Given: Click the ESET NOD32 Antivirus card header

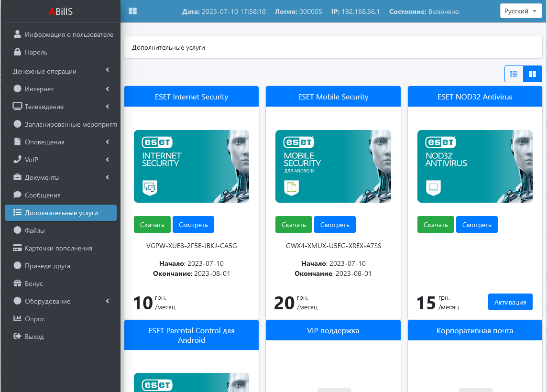Looking at the screenshot, I should [475, 97].
